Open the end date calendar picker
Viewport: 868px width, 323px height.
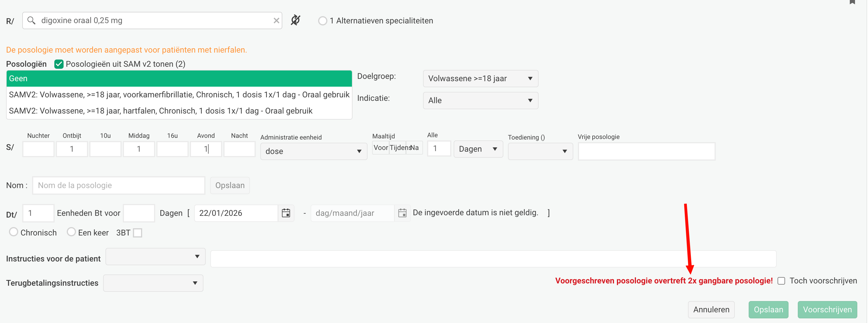click(402, 213)
